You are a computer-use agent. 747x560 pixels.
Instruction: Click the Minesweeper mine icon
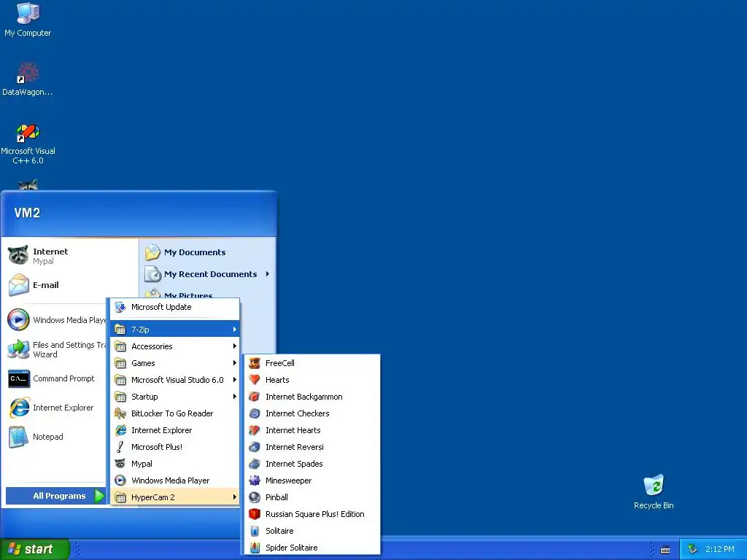pyautogui.click(x=255, y=481)
